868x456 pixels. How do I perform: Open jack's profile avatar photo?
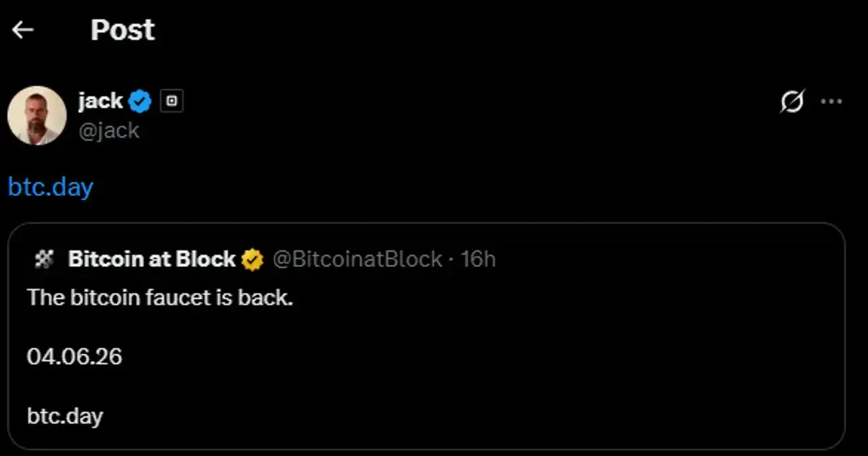[x=37, y=115]
